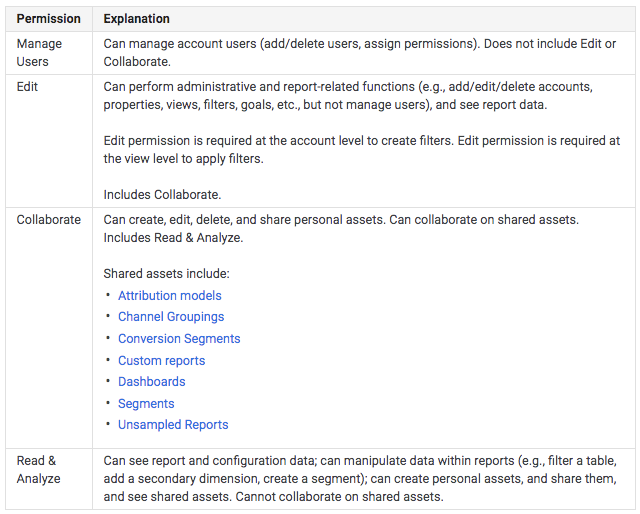Select the Manage Users permission cell
The image size is (640, 514).
click(x=39, y=52)
